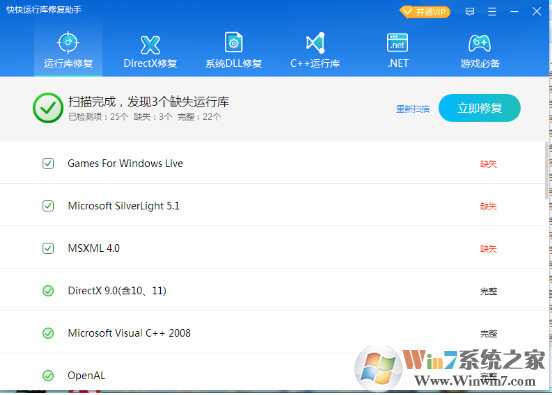Screen dimensions: 552x395
Task: Click the 重新扫描 link
Action: [413, 109]
